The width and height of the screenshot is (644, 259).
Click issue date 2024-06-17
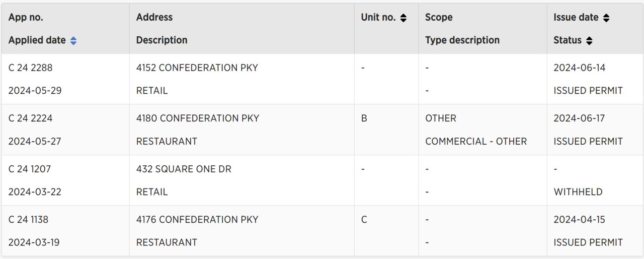(x=579, y=118)
